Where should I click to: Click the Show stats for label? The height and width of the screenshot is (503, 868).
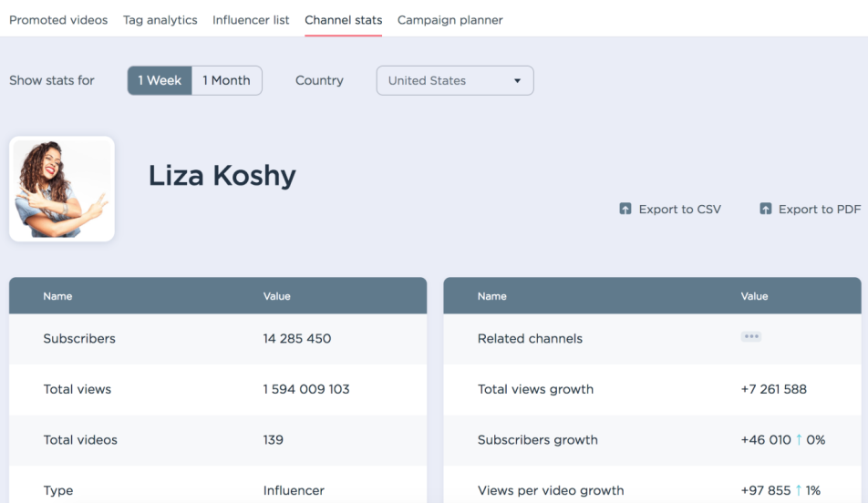point(52,80)
